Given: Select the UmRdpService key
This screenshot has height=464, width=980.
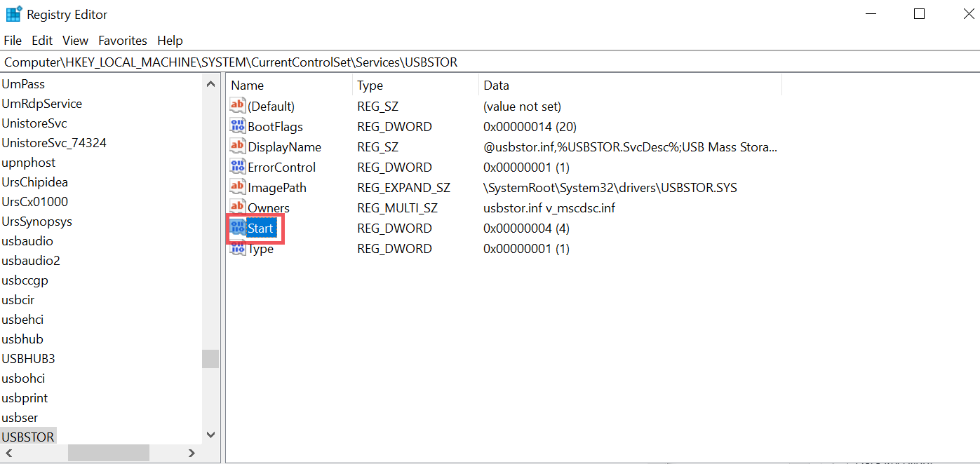Looking at the screenshot, I should coord(42,104).
